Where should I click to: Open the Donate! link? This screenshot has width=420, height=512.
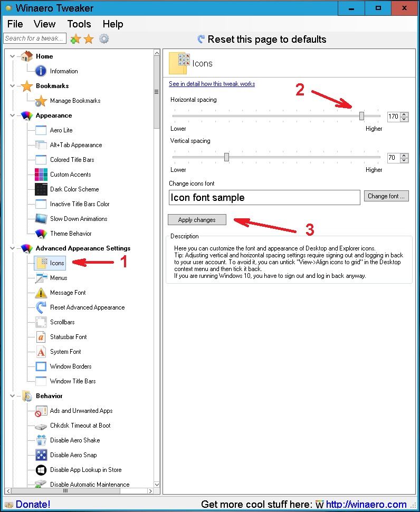(33, 504)
